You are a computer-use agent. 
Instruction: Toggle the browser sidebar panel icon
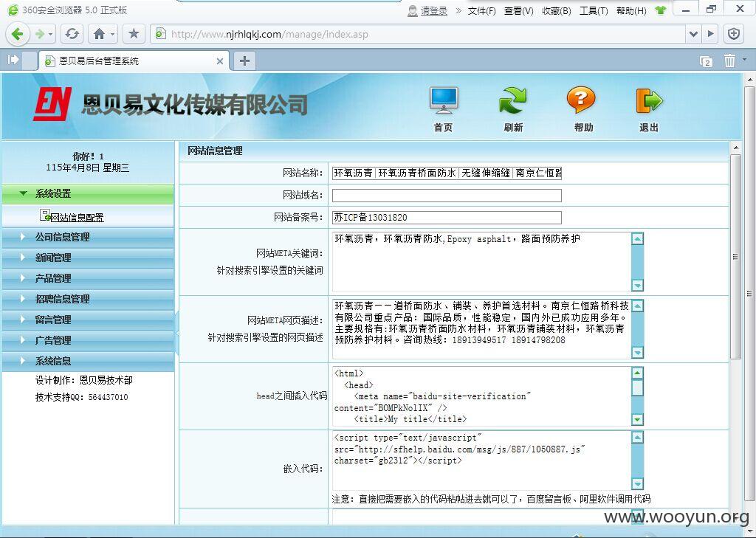(x=13, y=60)
